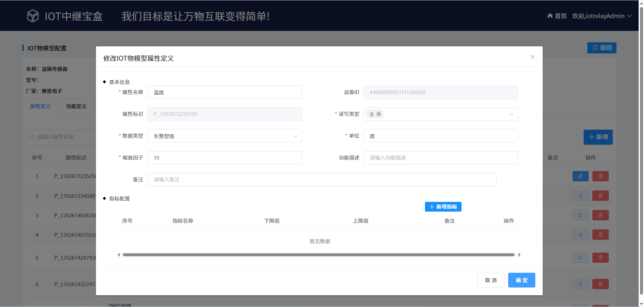Click the red delete icon in row 6

(x=600, y=284)
